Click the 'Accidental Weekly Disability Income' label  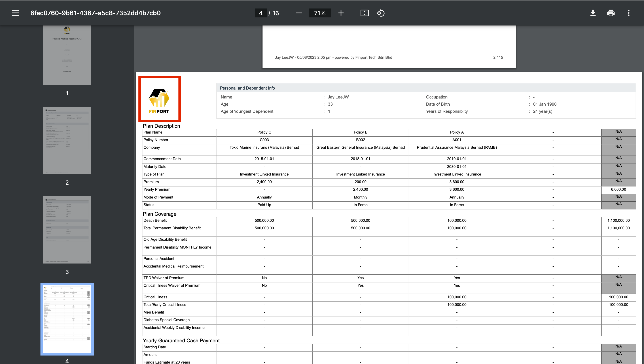pos(174,328)
